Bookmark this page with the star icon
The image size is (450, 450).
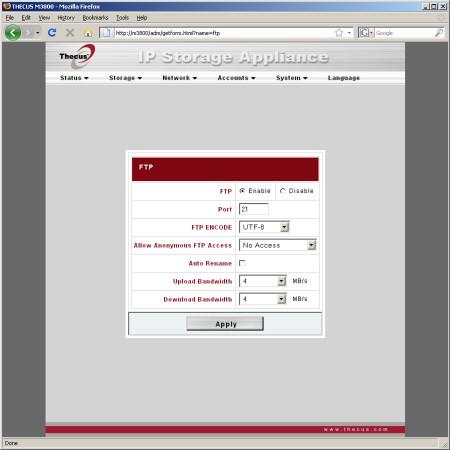click(339, 33)
